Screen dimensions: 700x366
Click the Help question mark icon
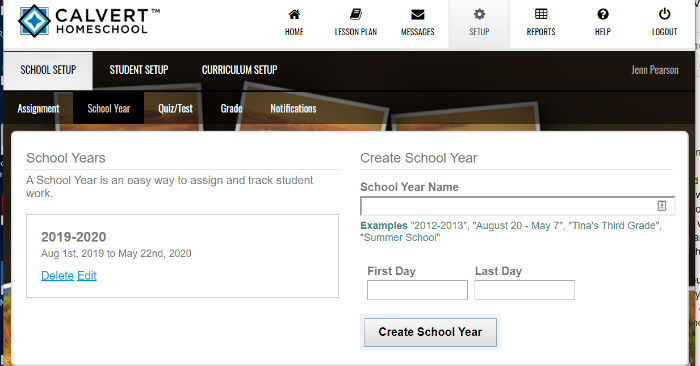[603, 14]
